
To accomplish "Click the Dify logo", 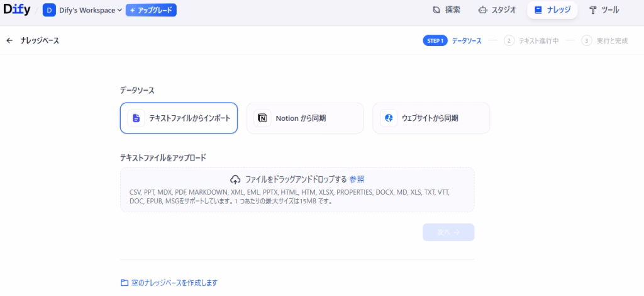I will pos(17,10).
